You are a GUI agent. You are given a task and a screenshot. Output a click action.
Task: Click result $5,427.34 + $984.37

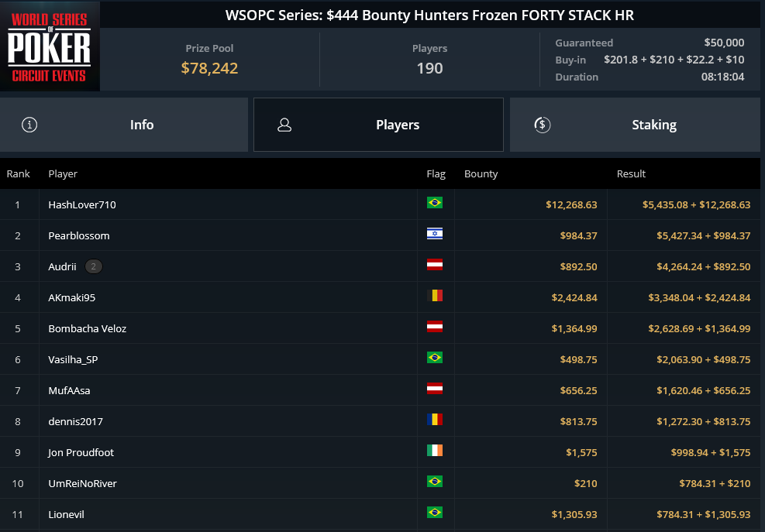[x=704, y=236]
